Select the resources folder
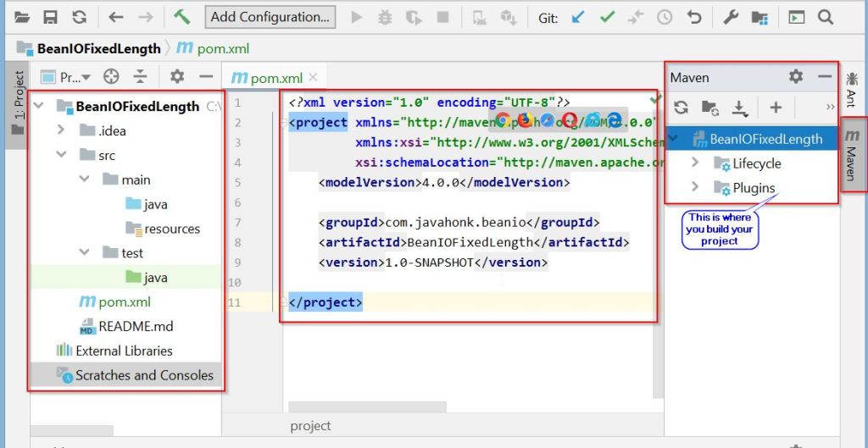Screen dimensions: 868x448 point(163,229)
